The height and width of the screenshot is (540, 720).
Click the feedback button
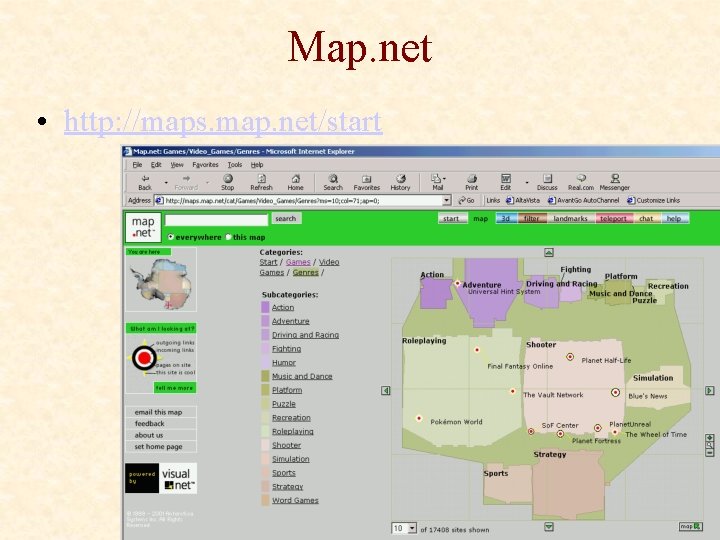(x=161, y=423)
